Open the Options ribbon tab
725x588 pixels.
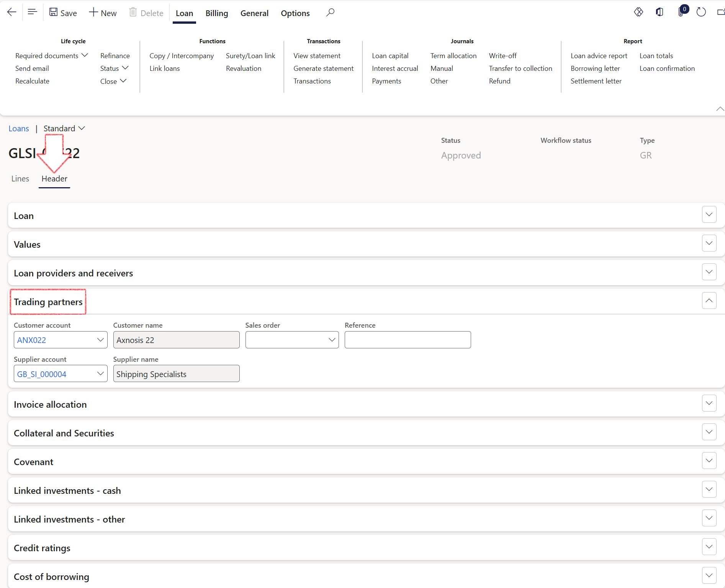(295, 13)
